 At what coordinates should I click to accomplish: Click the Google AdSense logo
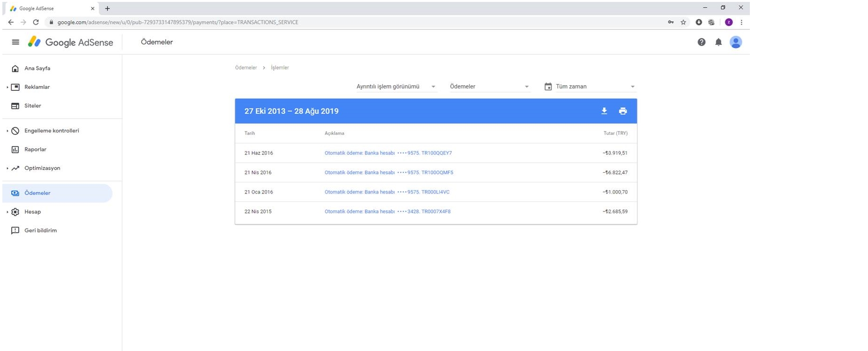tap(70, 42)
